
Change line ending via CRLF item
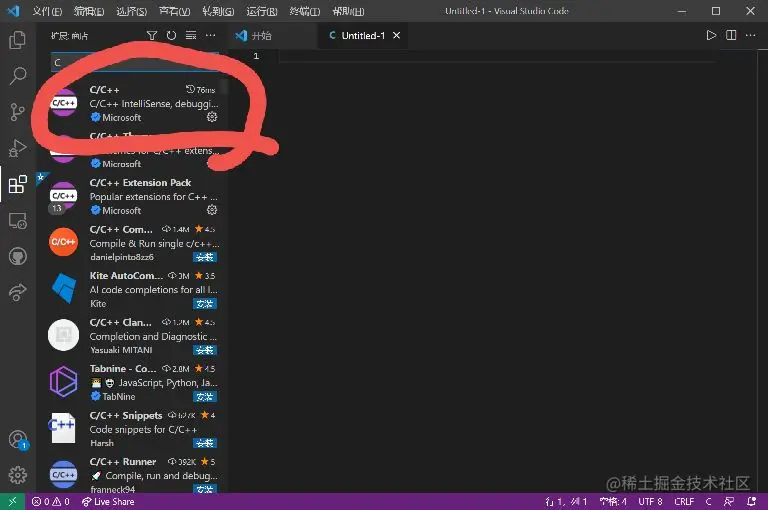click(x=684, y=502)
